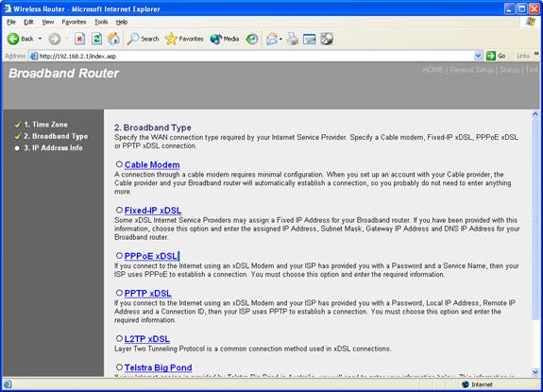
Task: Click the Broadband Router heading
Action: (63, 73)
